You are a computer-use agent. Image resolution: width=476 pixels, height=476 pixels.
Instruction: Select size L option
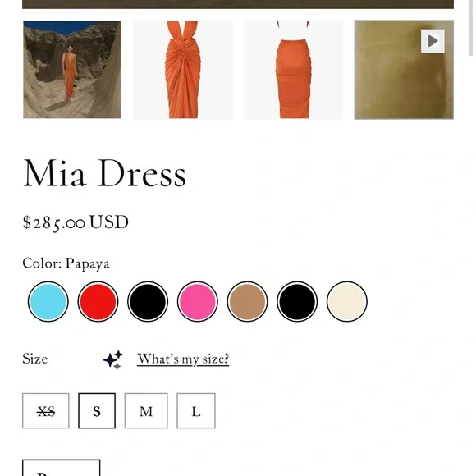coord(196,410)
